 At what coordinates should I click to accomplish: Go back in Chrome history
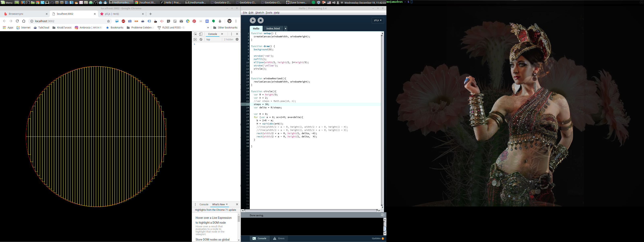point(4,21)
